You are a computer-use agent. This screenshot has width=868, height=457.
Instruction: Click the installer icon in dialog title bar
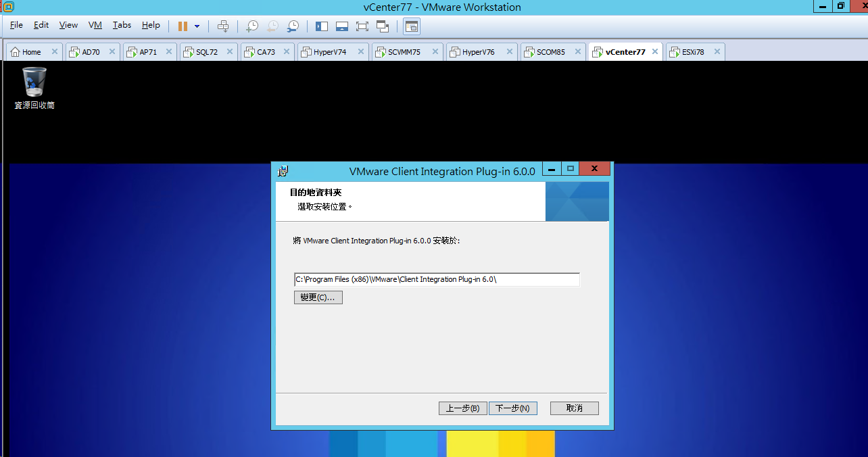[x=283, y=171]
